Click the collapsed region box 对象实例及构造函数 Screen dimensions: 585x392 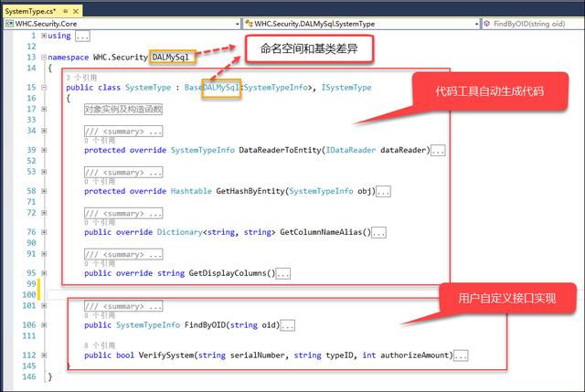(x=123, y=110)
